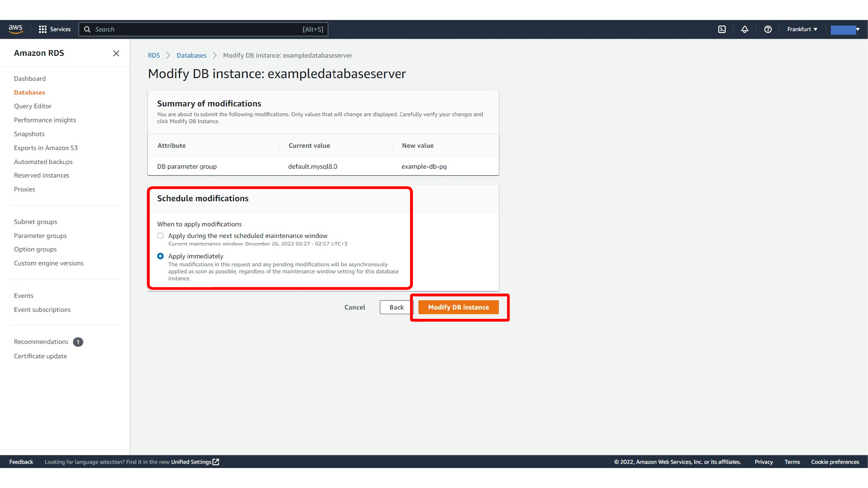
Task: Click the RDS breadcrumb link
Action: tap(153, 55)
